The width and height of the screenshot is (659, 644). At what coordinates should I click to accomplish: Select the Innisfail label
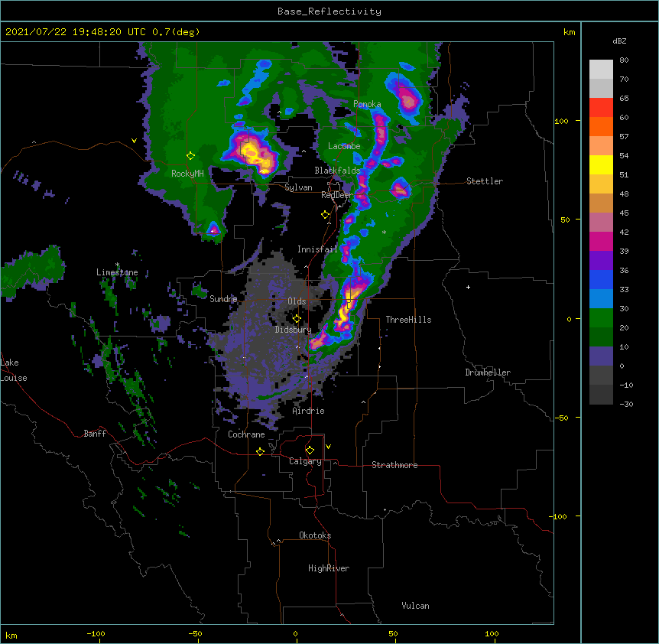[x=317, y=249]
